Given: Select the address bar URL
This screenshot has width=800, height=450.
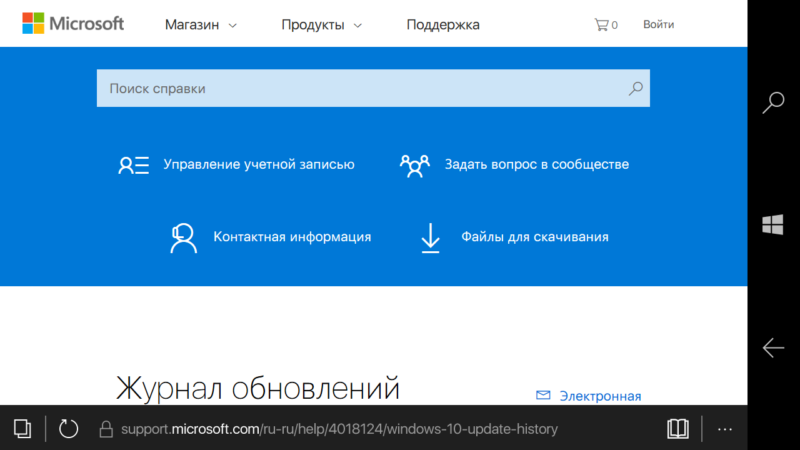Looking at the screenshot, I should tap(339, 429).
